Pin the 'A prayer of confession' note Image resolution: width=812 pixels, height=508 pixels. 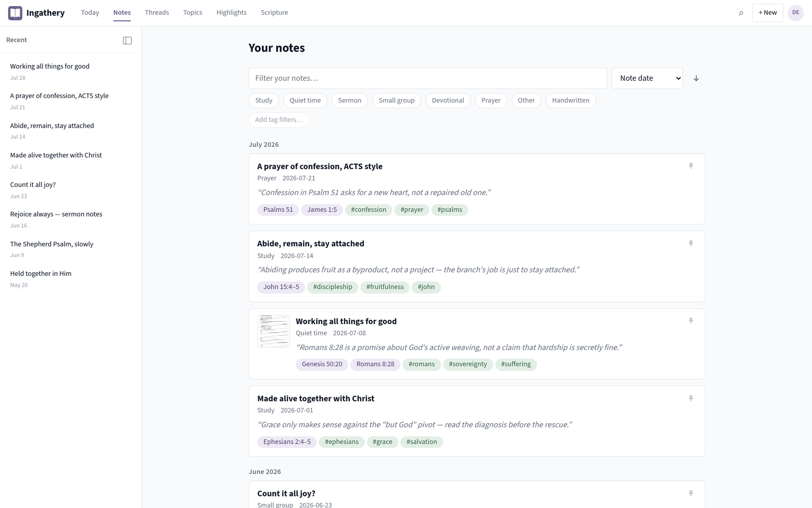pyautogui.click(x=691, y=166)
